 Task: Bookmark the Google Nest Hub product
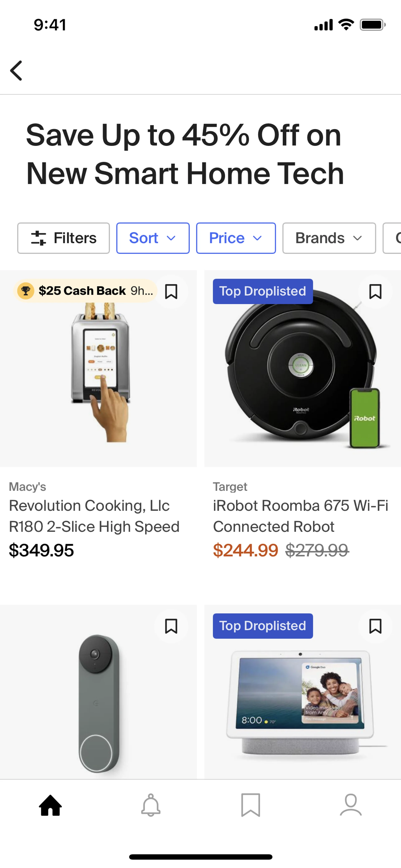point(375,626)
